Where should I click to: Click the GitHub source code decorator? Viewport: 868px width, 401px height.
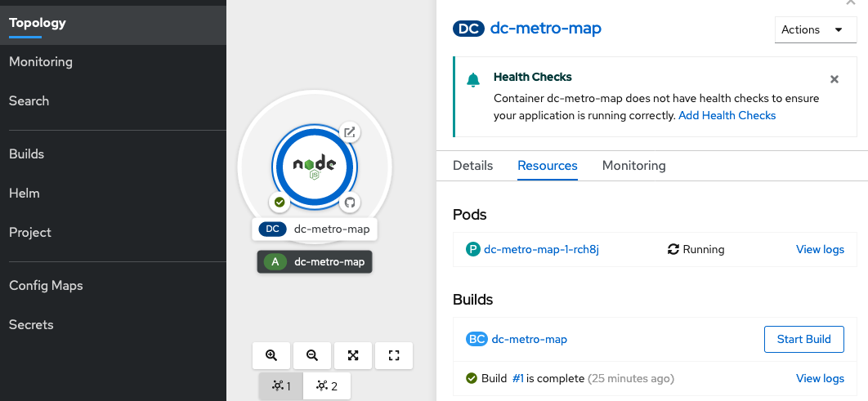[x=350, y=202]
